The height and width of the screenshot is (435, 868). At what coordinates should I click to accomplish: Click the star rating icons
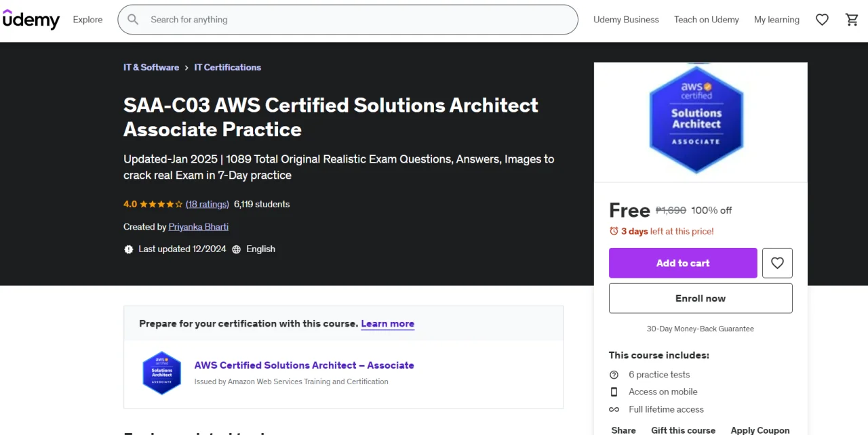point(161,204)
